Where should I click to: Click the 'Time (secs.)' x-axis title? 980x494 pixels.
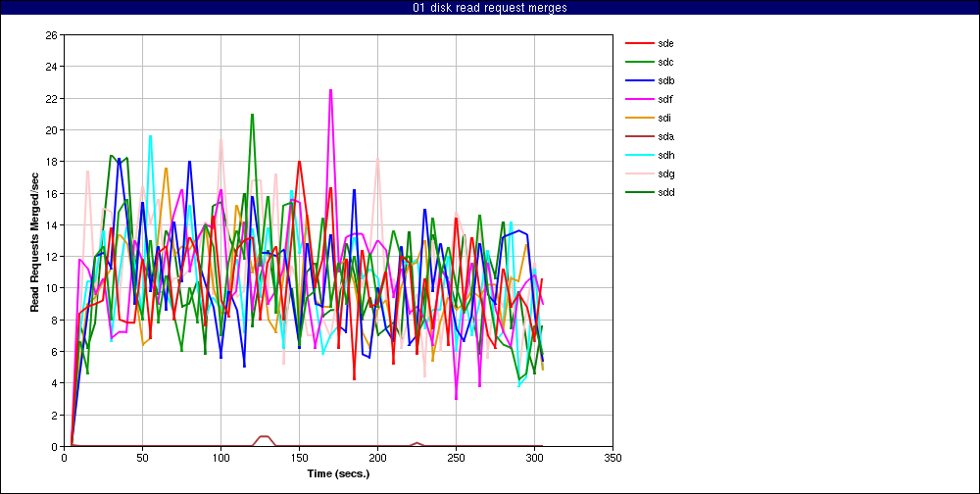tap(338, 473)
